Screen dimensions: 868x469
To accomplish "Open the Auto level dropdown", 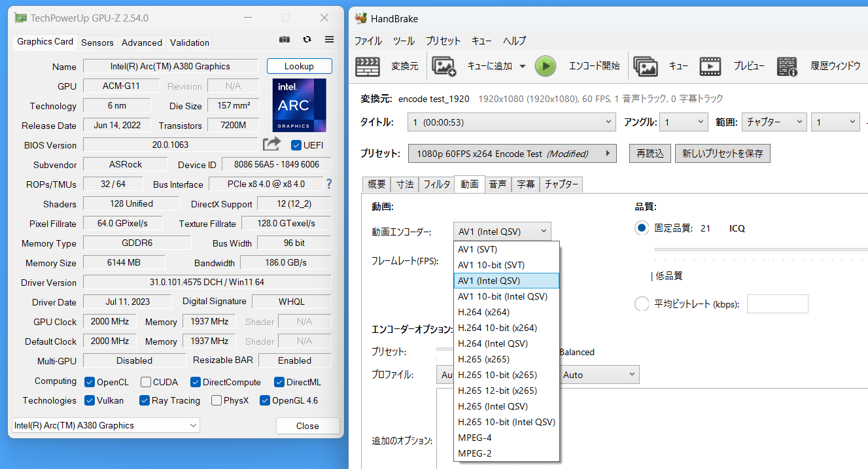I will (600, 375).
